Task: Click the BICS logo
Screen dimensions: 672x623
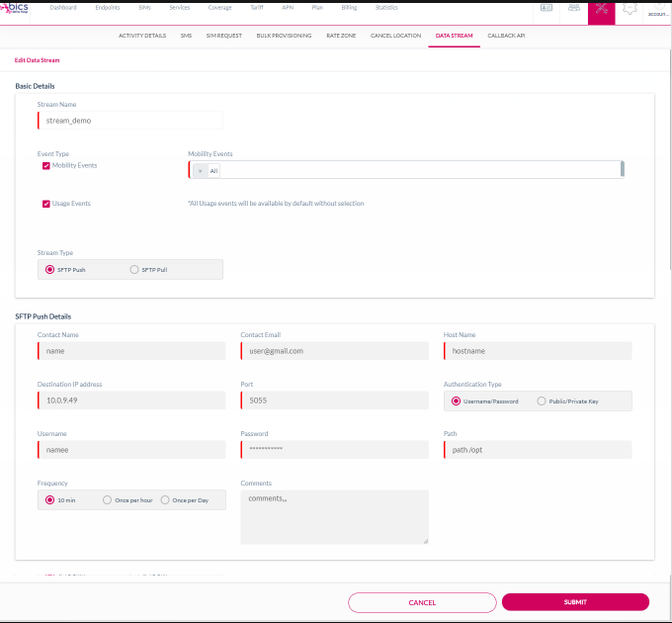Action: (x=20, y=8)
